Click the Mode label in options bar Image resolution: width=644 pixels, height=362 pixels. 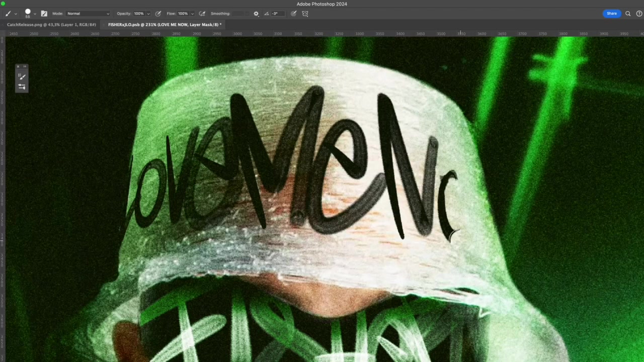pyautogui.click(x=57, y=14)
